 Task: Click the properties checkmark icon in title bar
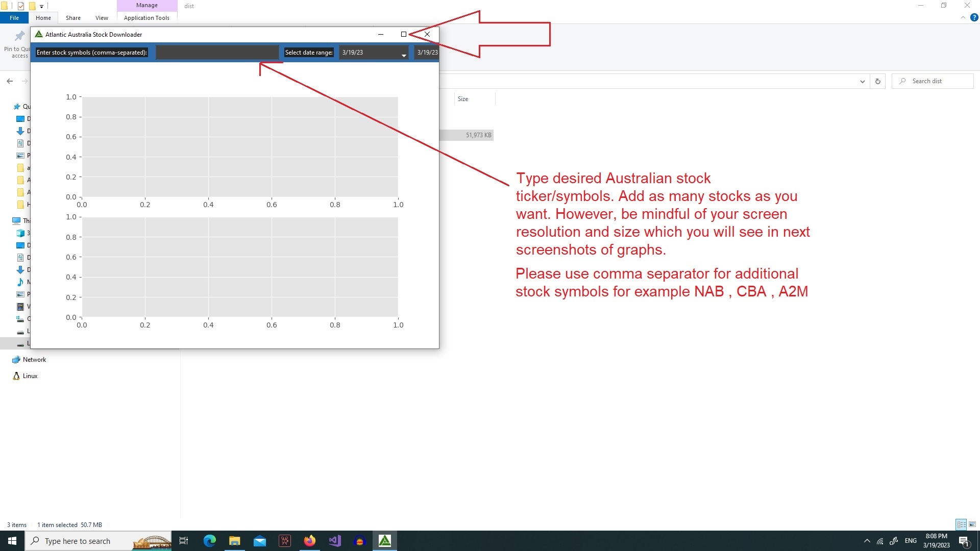click(21, 6)
